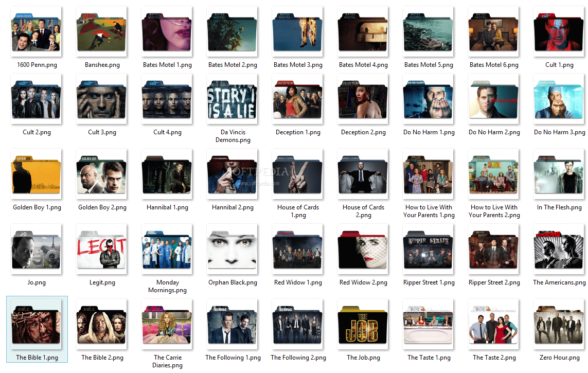Select the Bates Motel 2 thumbnail
This screenshot has height=373, width=588.
coord(233,31)
